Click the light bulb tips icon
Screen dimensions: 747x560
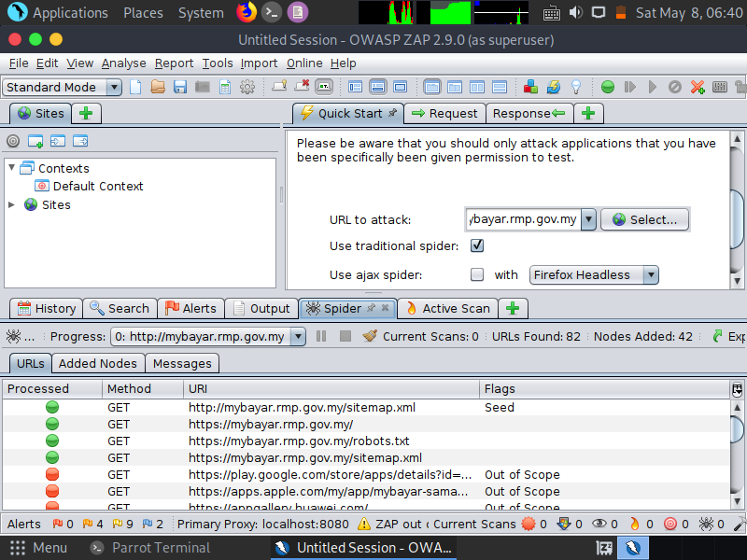pos(576,87)
